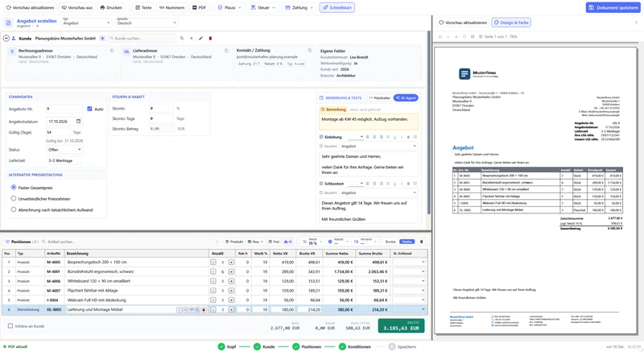The width and height of the screenshot is (644, 352).
Task: Open Schlusstext Baustein Angebot dropdown
Action: coord(378,193)
